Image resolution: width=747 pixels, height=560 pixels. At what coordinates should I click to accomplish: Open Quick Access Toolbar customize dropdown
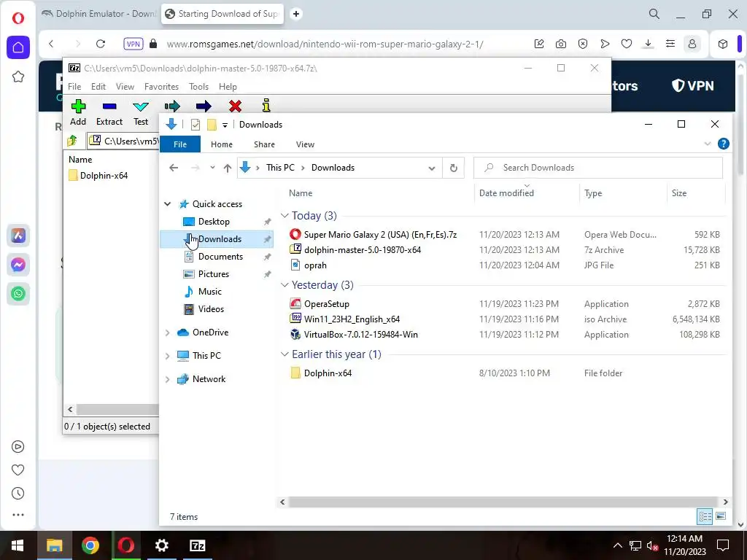tap(225, 125)
